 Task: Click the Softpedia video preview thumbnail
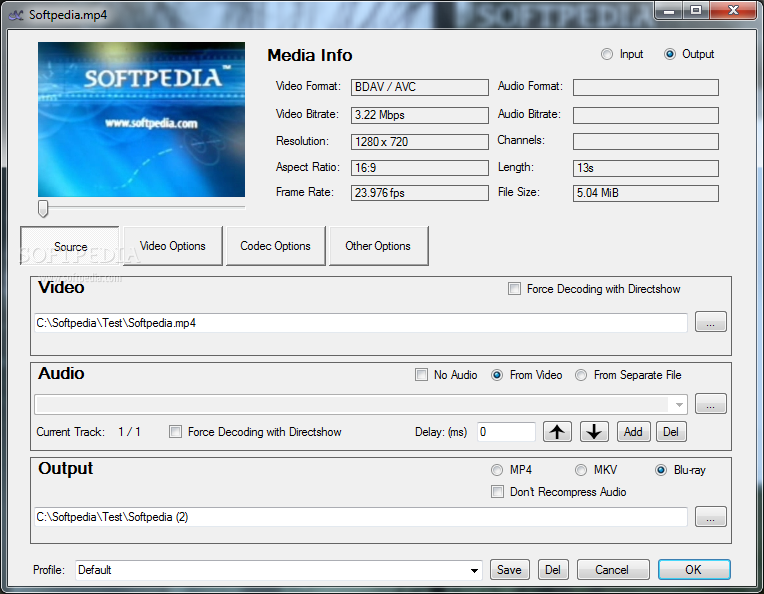click(x=141, y=119)
